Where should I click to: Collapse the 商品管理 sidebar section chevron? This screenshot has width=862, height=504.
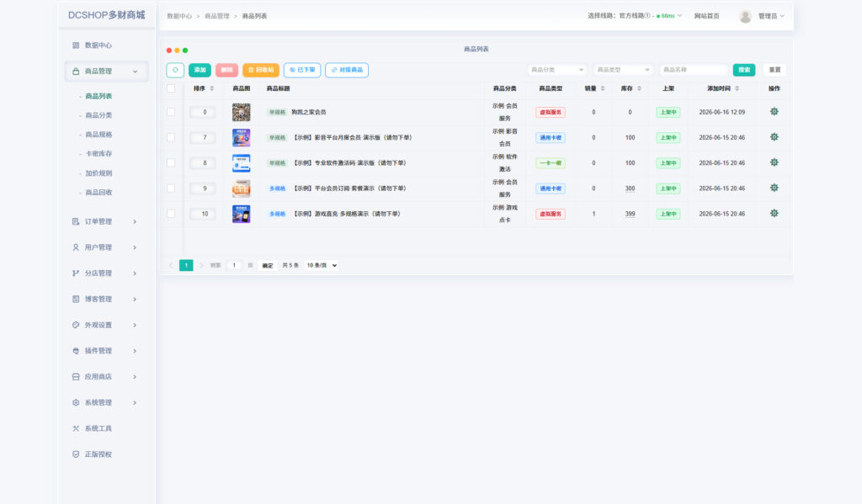(x=136, y=72)
